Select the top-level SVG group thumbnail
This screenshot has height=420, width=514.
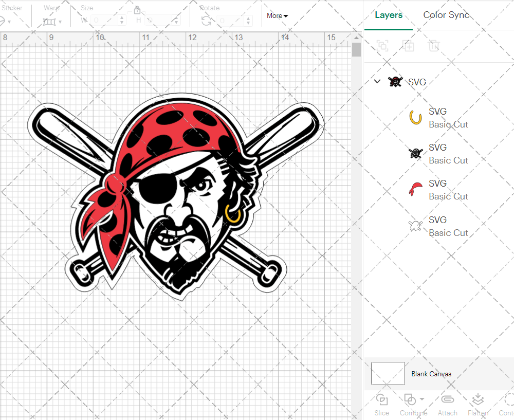tap(395, 81)
